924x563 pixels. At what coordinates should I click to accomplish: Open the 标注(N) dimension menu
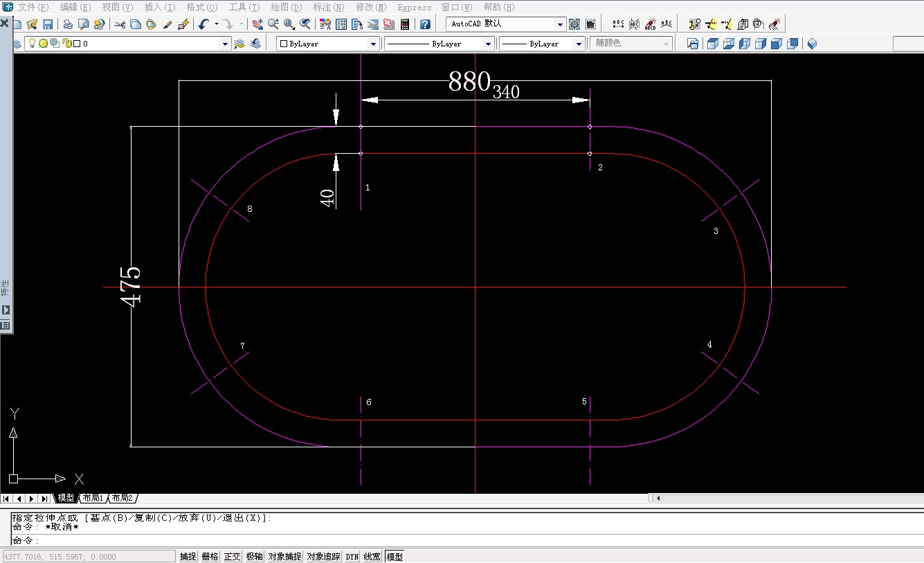[329, 7]
